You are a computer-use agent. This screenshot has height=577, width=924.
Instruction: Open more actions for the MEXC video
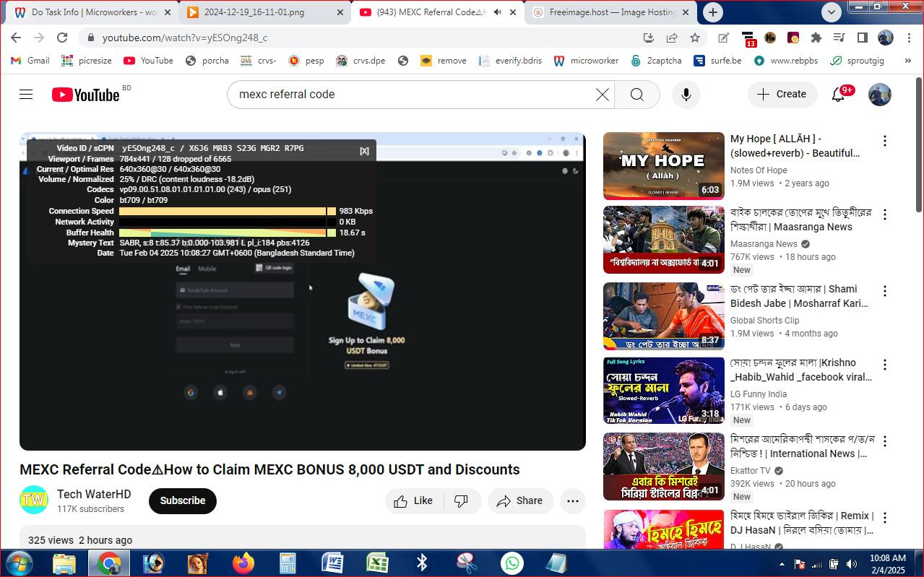[x=573, y=501]
